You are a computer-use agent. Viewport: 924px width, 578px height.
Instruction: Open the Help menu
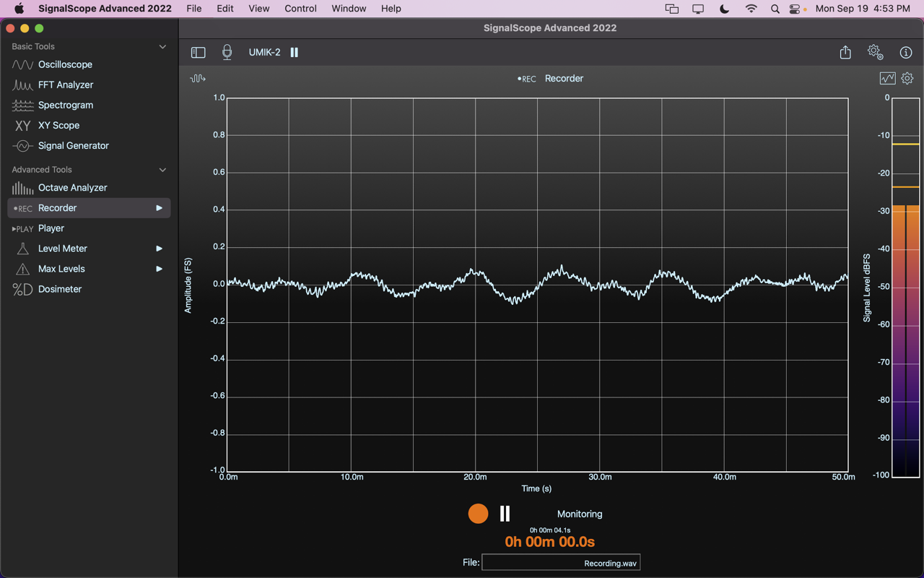(x=391, y=9)
